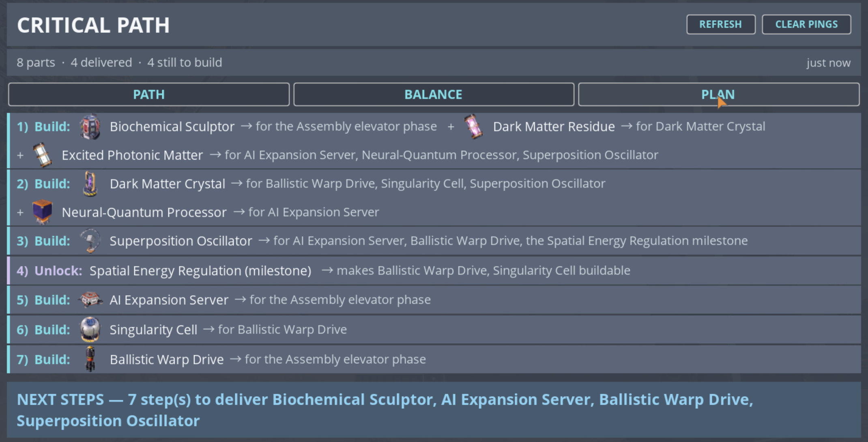The image size is (868, 442).
Task: Click the '4 delivered' summary text
Action: pos(101,62)
